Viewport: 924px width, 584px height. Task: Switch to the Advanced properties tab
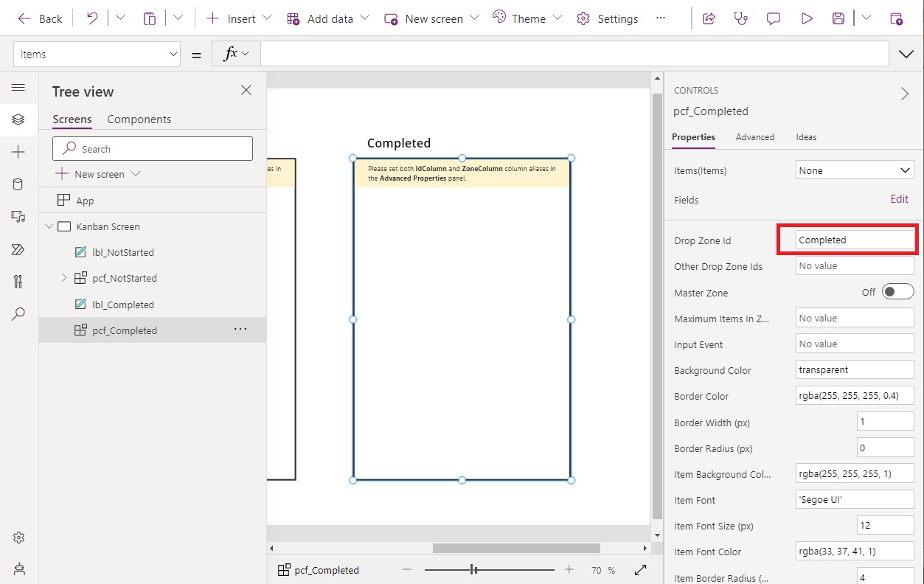(755, 136)
